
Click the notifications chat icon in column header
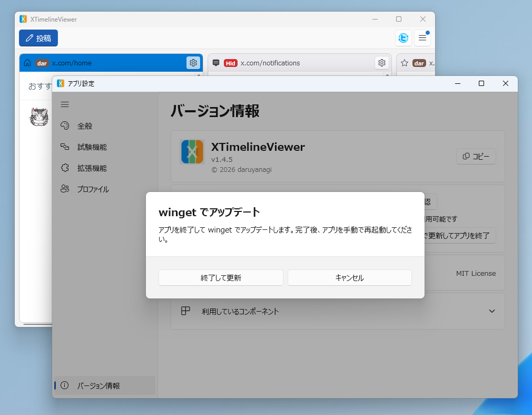click(x=216, y=63)
